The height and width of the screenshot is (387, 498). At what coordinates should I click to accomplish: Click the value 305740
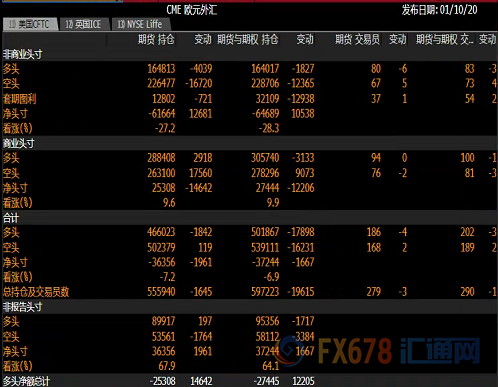coord(265,158)
